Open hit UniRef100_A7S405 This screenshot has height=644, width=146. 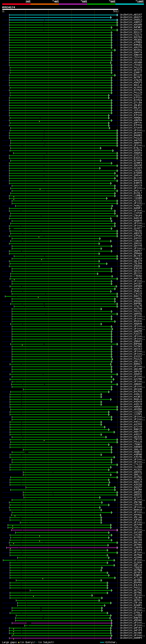point(131,128)
